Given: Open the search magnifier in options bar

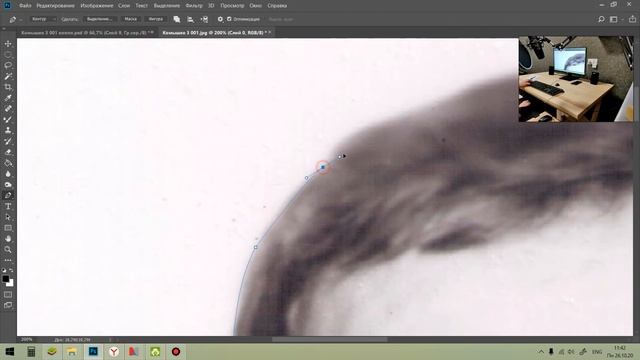Looking at the screenshot, I should click(601, 19).
